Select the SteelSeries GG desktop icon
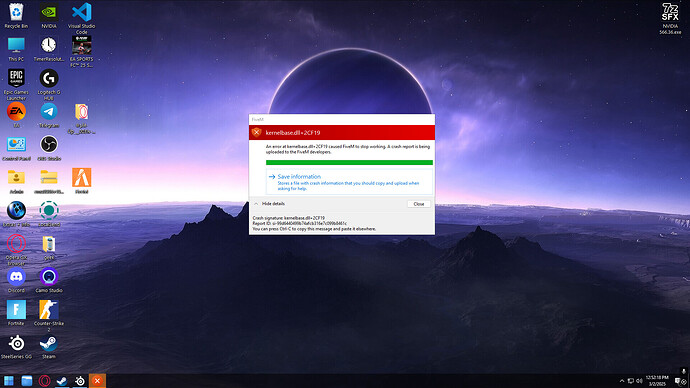 [x=16, y=347]
